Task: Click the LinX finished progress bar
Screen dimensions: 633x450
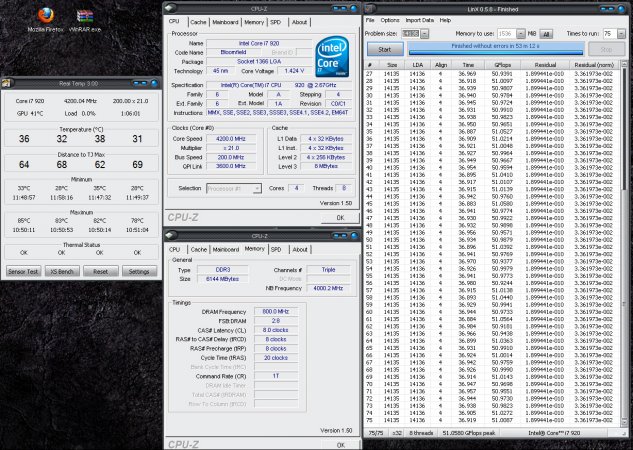Action: click(x=496, y=48)
